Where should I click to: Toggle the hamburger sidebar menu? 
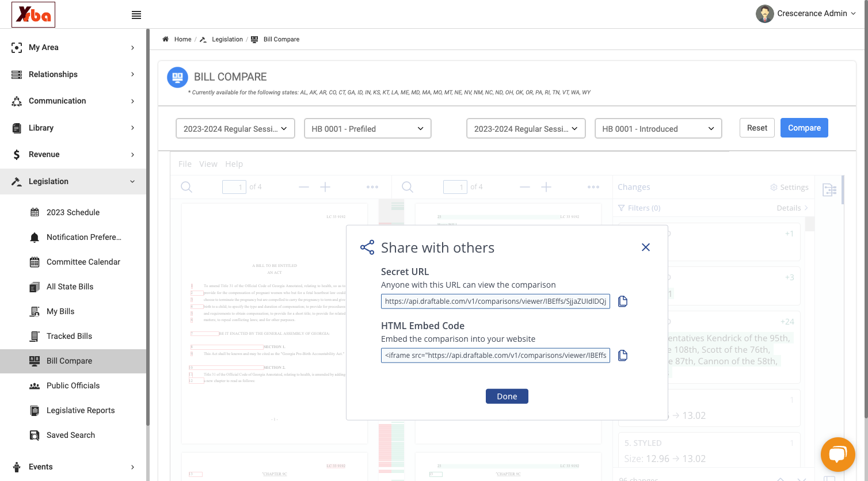tap(136, 15)
